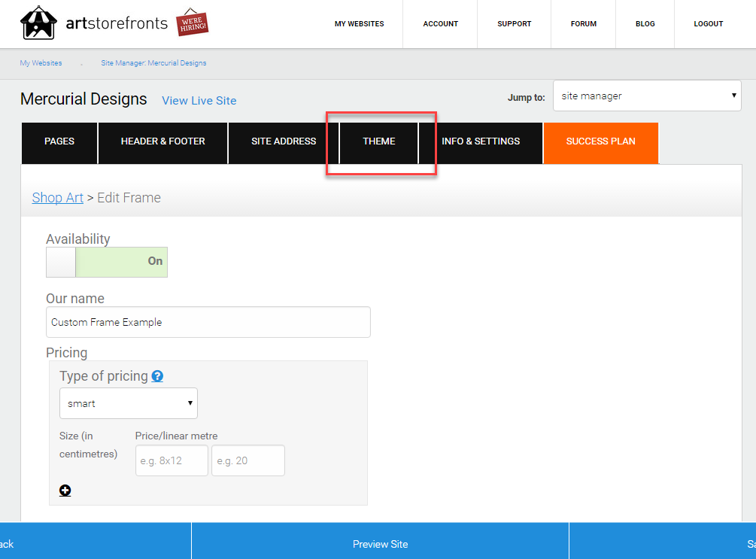This screenshot has height=559, width=756.
Task: Toggle the Availability switch off
Action: [x=107, y=262]
